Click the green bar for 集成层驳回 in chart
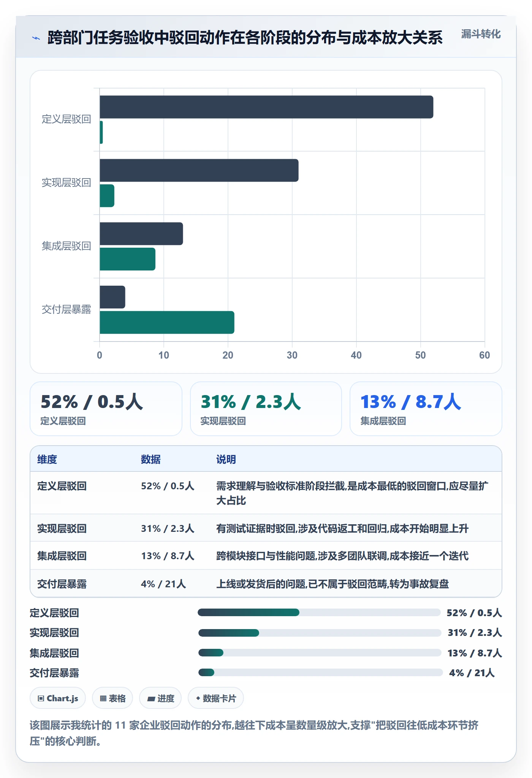532x778 pixels. click(x=127, y=259)
